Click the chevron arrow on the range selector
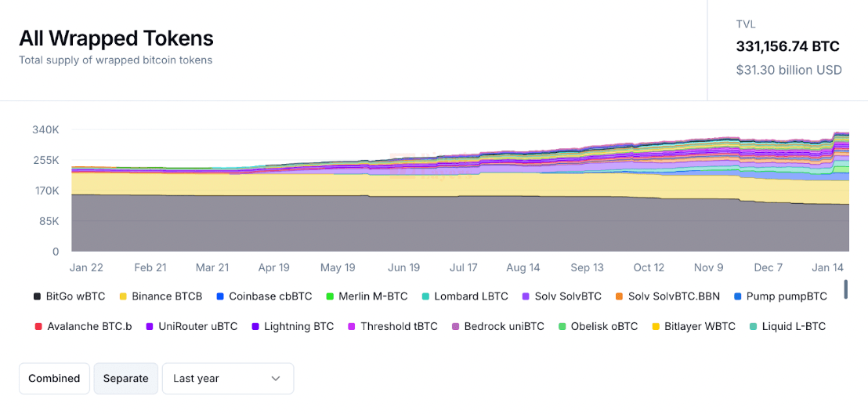 [x=276, y=378]
